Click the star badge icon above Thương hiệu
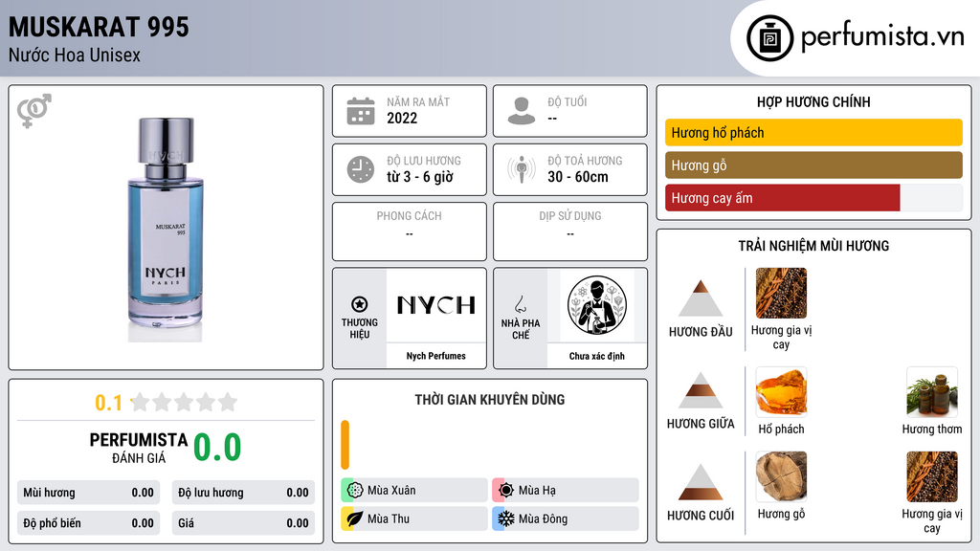The image size is (980, 551). tap(360, 304)
